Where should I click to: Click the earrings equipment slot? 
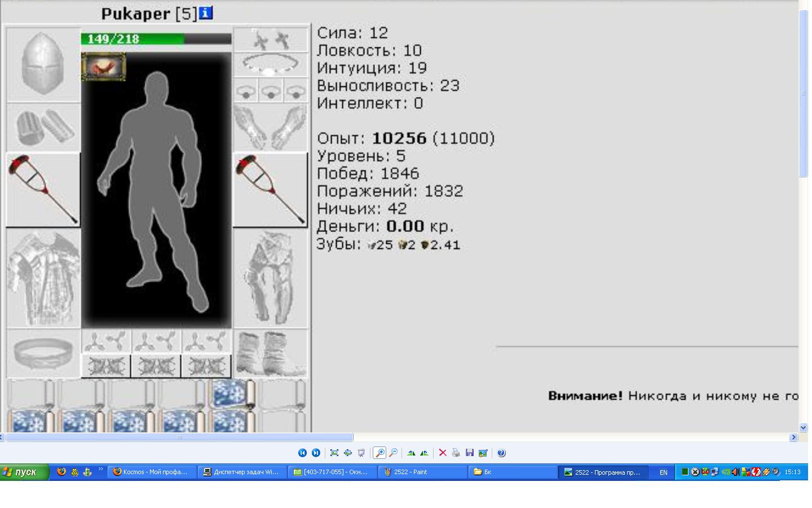270,40
